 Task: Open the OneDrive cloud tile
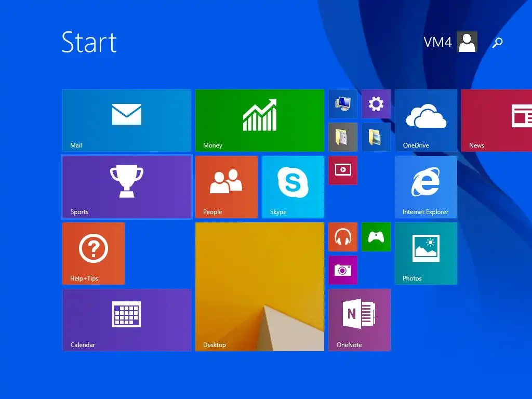point(426,121)
